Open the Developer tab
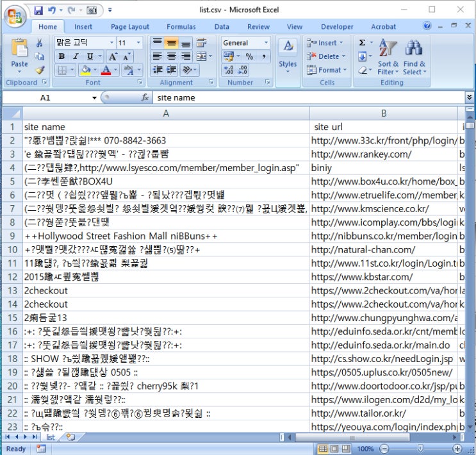This screenshot has height=455, width=476. 337,27
